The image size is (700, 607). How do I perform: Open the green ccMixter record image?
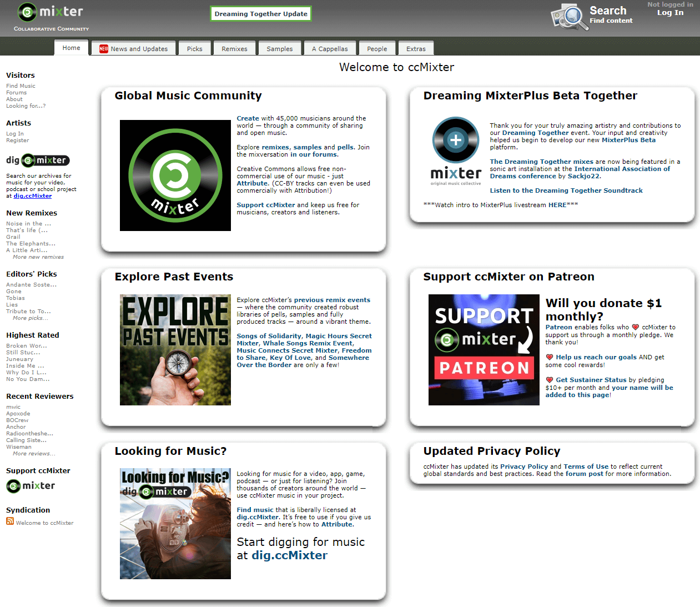pyautogui.click(x=175, y=175)
